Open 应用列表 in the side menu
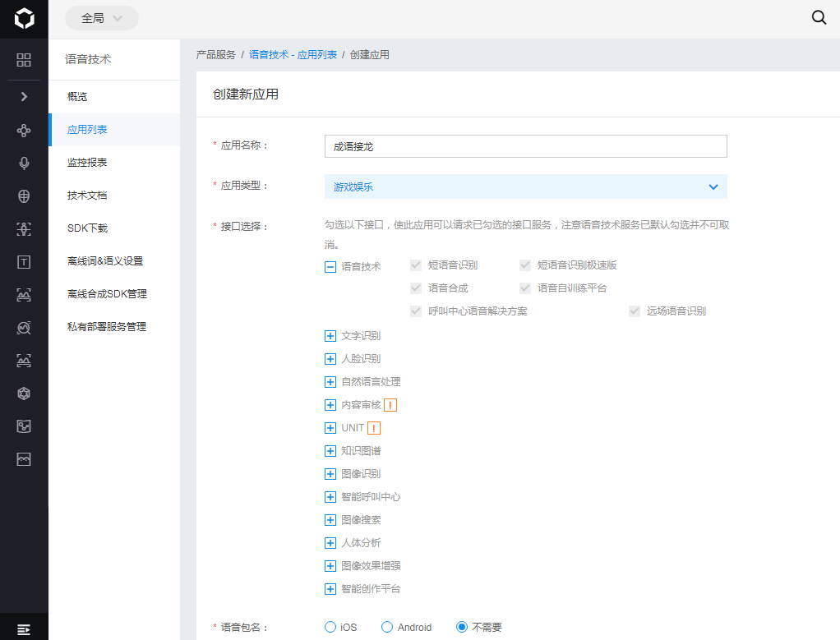The image size is (840, 640). (x=114, y=130)
